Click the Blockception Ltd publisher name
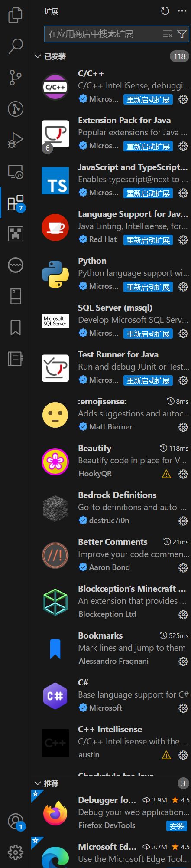 [x=107, y=614]
